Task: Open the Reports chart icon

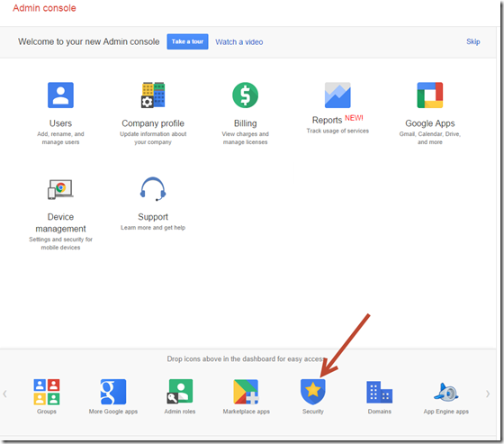Action: [x=337, y=95]
